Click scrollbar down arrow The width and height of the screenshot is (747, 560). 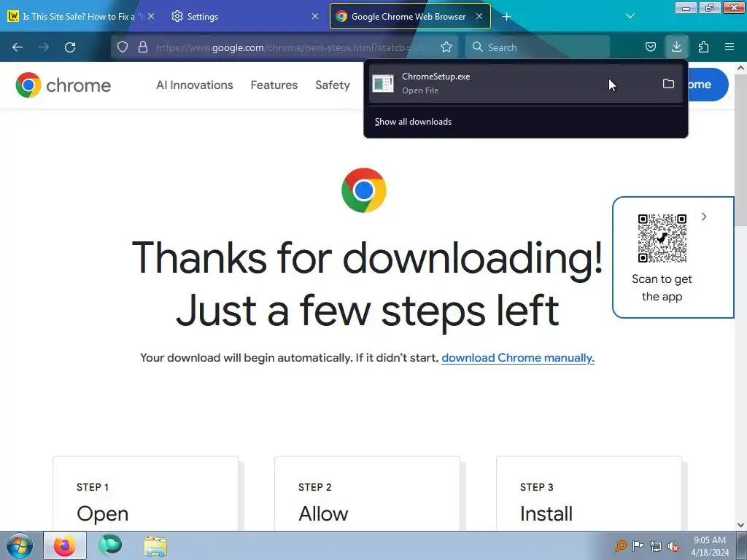[x=740, y=525]
